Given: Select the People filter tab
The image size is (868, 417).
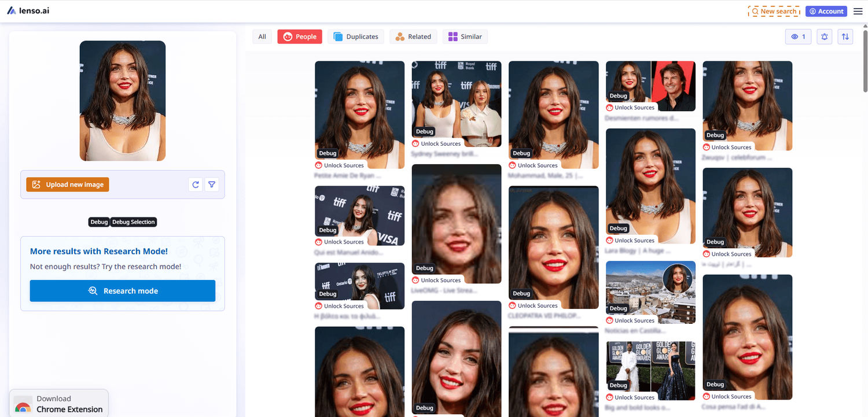Looking at the screenshot, I should coord(300,36).
